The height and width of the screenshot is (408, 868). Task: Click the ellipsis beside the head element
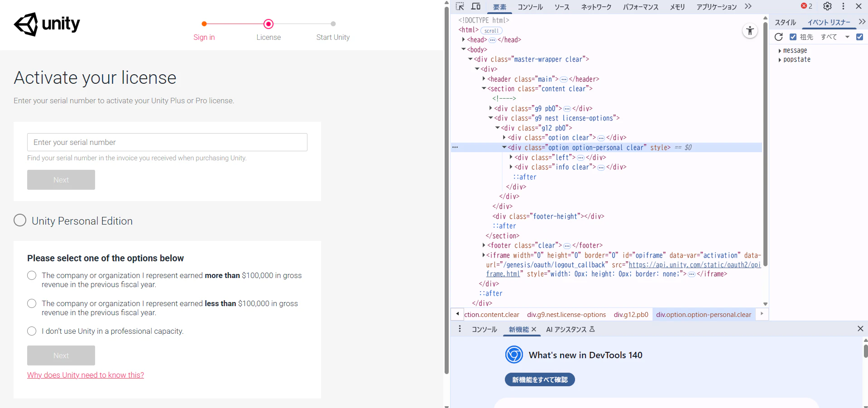(492, 40)
